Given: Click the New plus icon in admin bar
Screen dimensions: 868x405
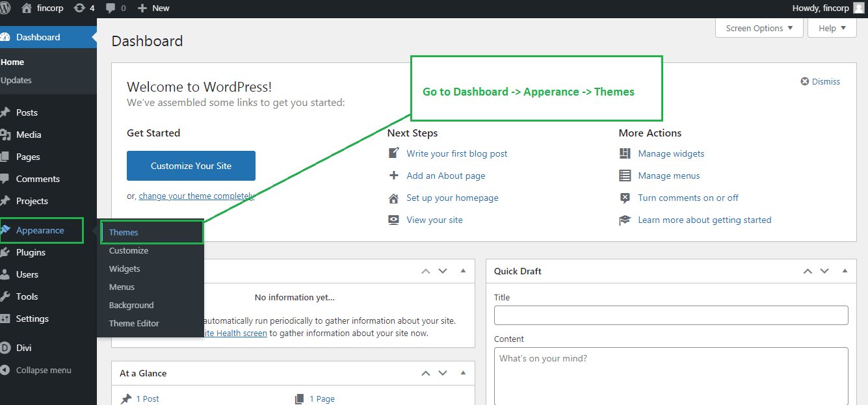Looking at the screenshot, I should click(x=142, y=8).
